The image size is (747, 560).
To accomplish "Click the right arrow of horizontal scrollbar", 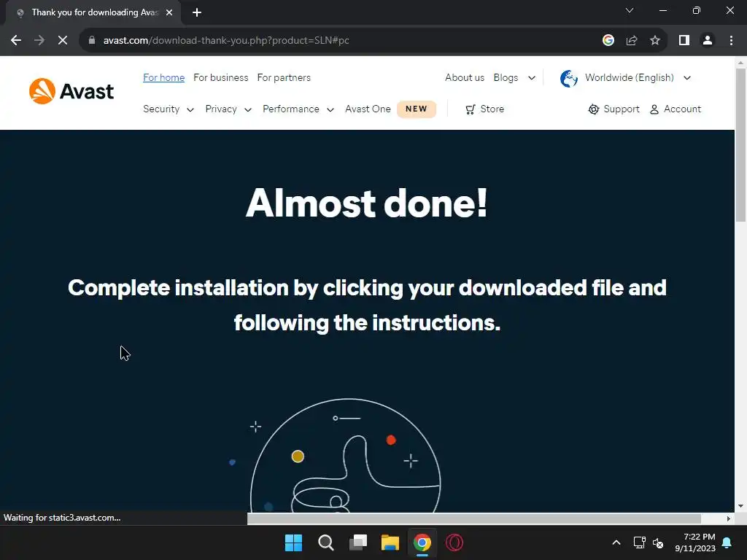I will coord(729,518).
